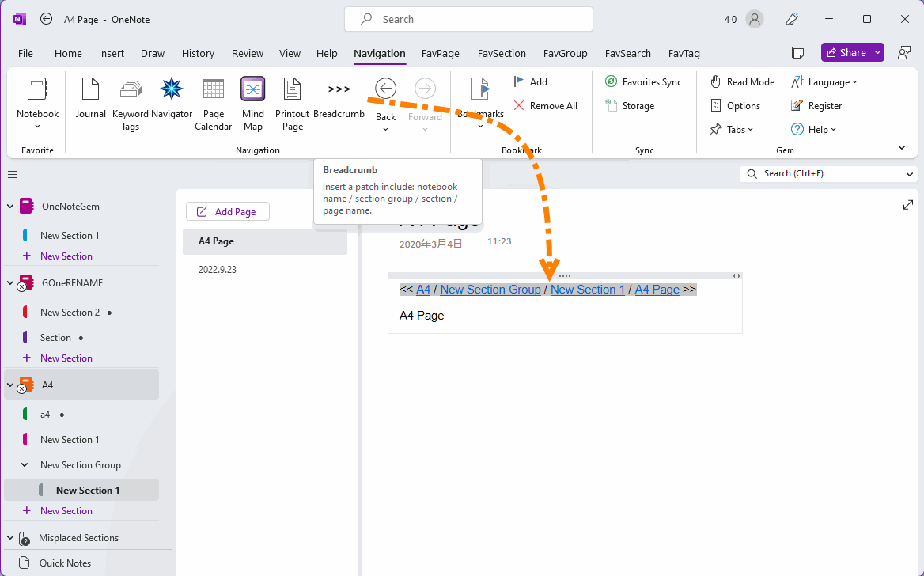Click Register in Gem group
The height and width of the screenshot is (576, 924).
pyautogui.click(x=816, y=105)
